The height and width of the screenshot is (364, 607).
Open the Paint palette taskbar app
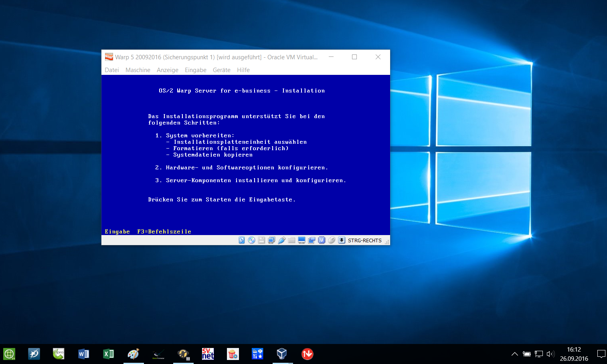click(134, 354)
